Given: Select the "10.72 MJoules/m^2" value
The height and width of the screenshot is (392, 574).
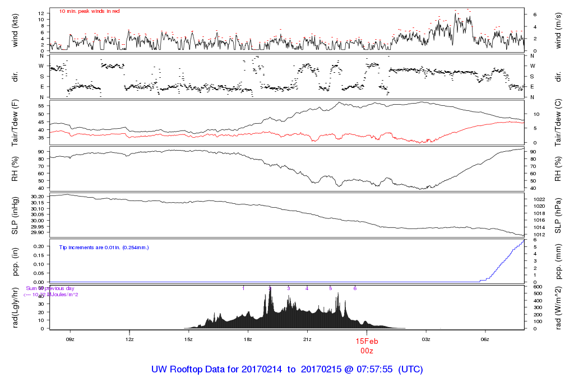Looking at the screenshot, I should (55, 295).
